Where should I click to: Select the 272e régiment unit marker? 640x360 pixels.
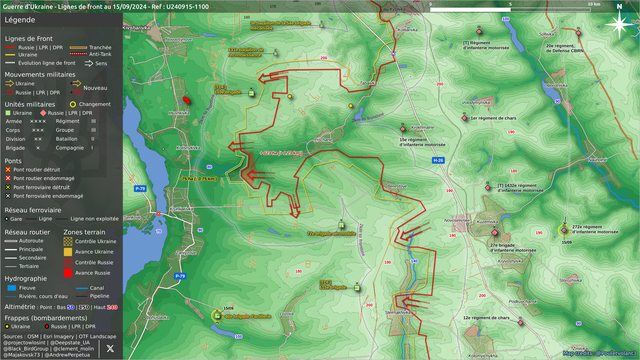[564, 230]
